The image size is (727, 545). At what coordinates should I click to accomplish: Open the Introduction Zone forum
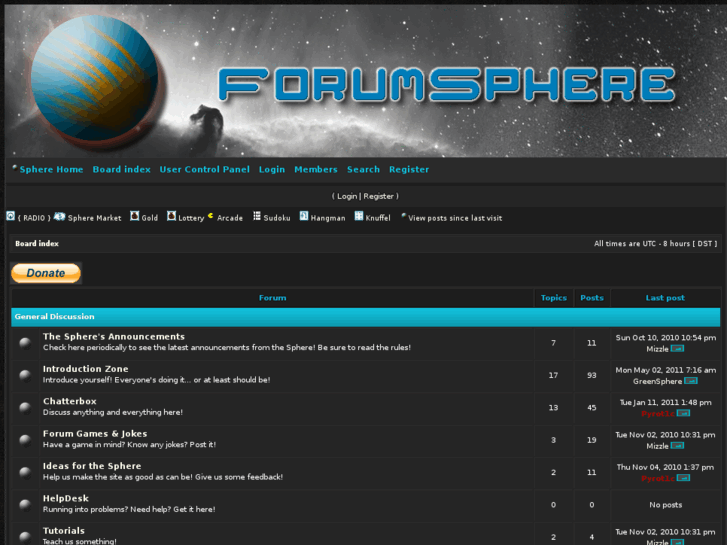pos(85,369)
